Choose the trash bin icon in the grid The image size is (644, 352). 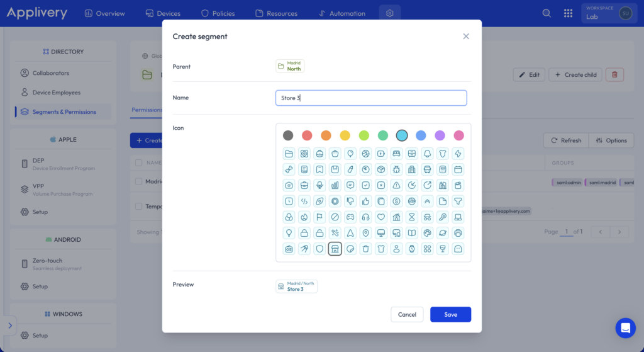click(365, 249)
